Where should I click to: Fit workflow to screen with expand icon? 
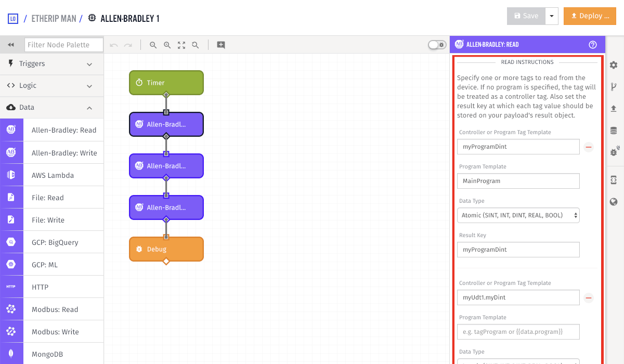click(181, 45)
